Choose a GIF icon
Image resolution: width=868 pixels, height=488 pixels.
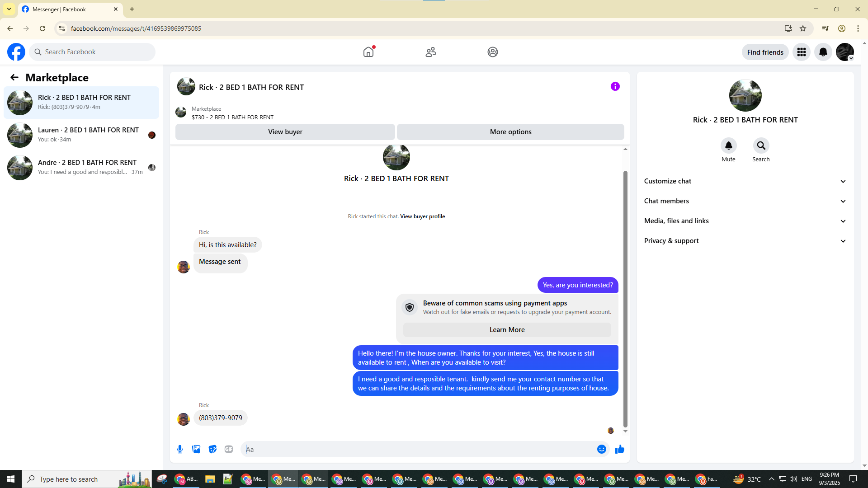click(x=229, y=449)
